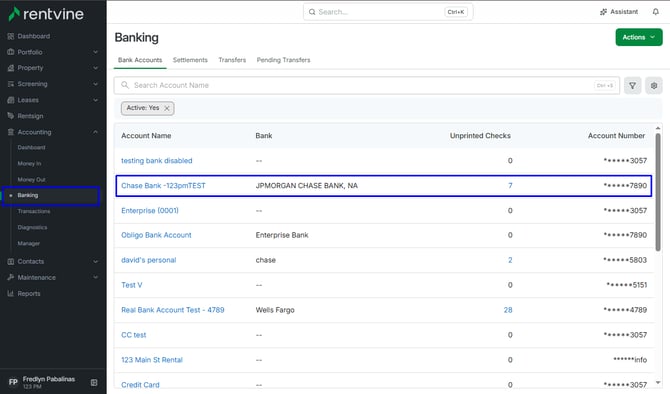
Task: Click the Search Account Name field
Action: pos(366,85)
